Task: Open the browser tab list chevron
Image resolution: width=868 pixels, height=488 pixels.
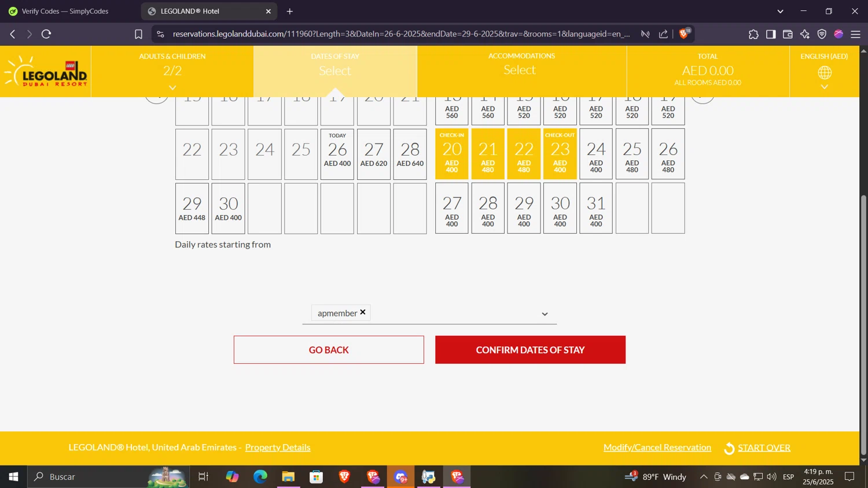Action: pyautogui.click(x=780, y=11)
